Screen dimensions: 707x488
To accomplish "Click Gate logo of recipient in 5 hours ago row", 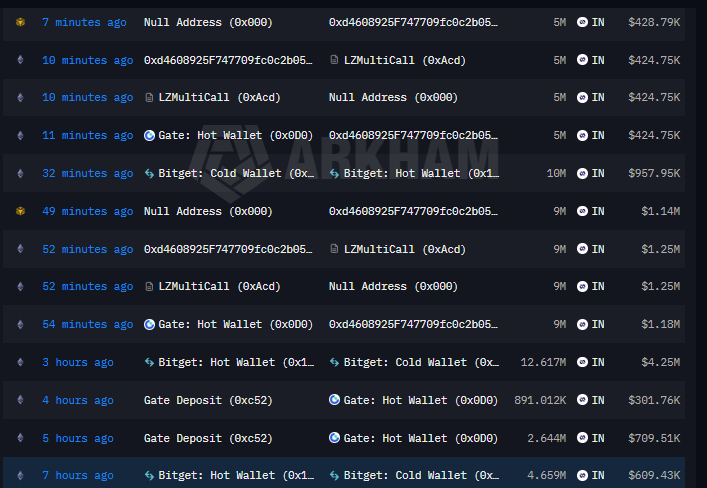I will pos(334,437).
